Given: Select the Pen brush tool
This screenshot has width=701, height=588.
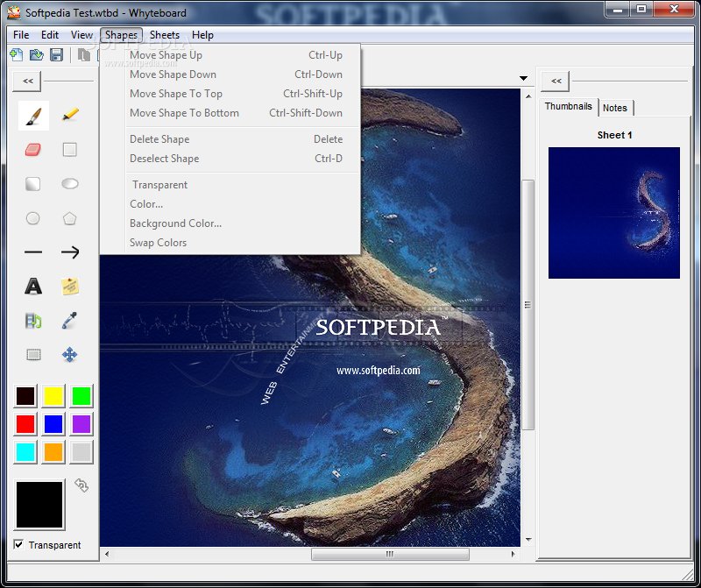Looking at the screenshot, I should tap(33, 116).
